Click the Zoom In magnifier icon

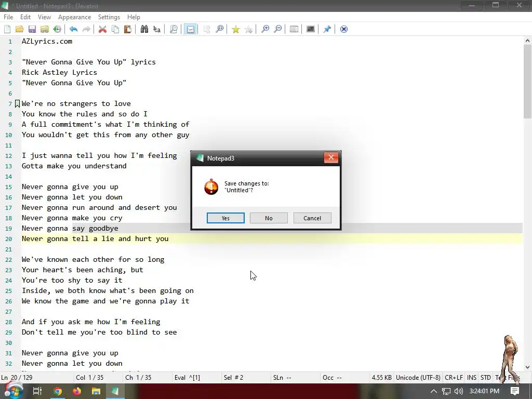point(265,29)
